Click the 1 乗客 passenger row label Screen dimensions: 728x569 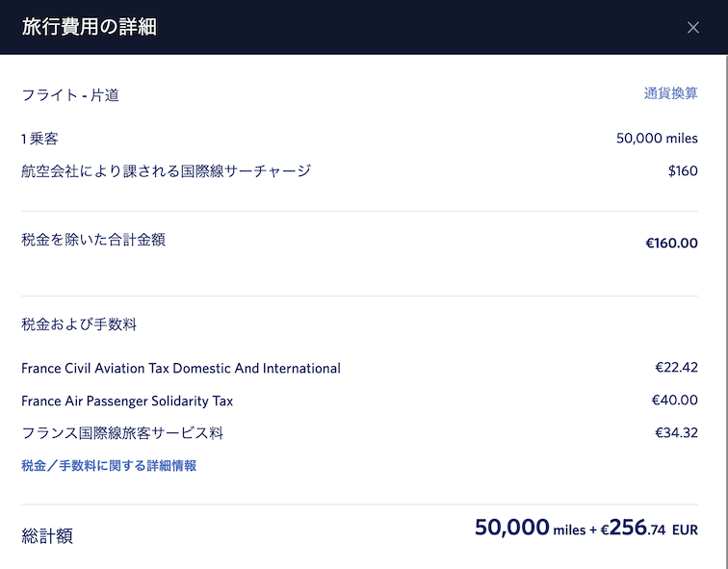point(39,139)
